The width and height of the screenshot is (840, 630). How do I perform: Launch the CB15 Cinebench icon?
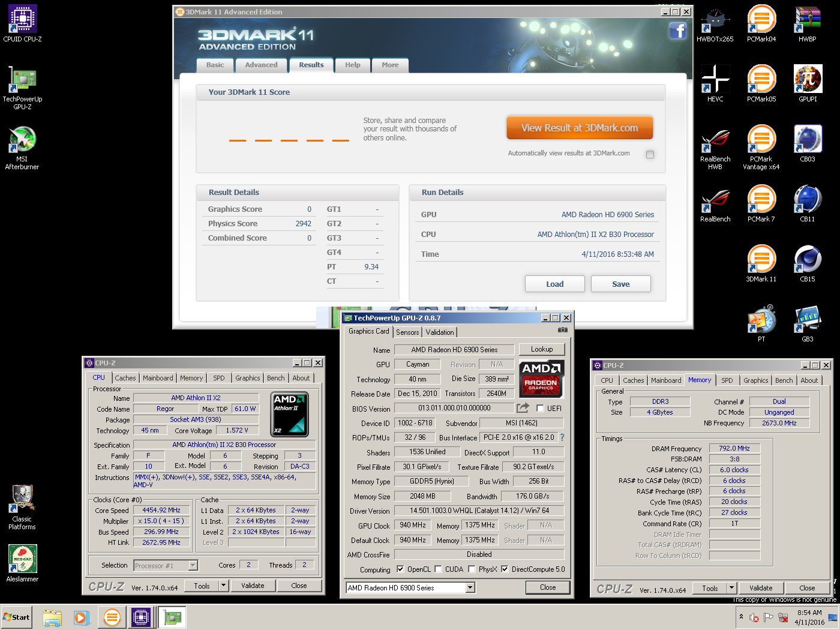[808, 264]
